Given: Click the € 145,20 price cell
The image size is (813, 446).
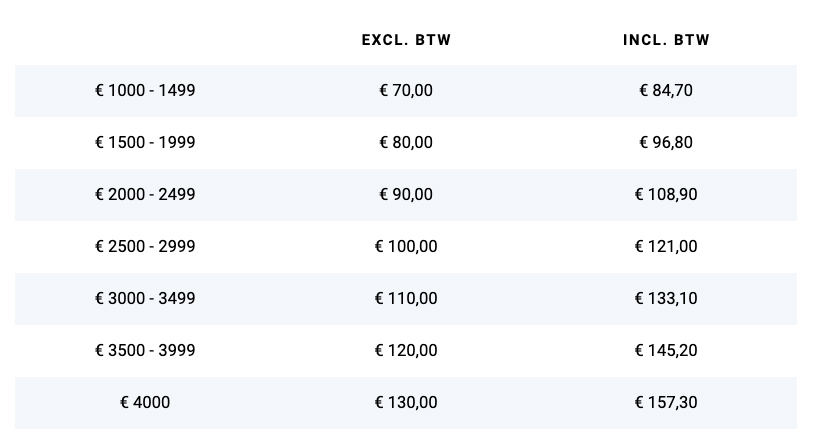Looking at the screenshot, I should [x=666, y=350].
